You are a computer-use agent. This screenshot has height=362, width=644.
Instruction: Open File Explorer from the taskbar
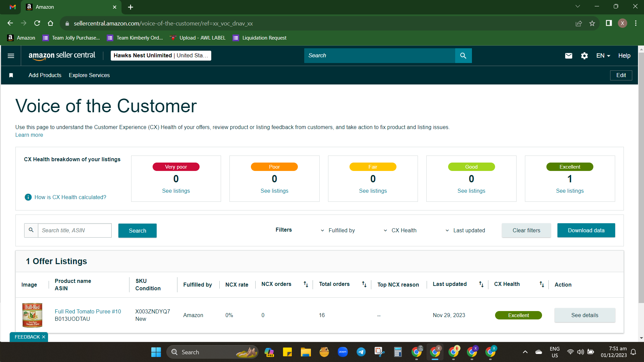coord(306,352)
